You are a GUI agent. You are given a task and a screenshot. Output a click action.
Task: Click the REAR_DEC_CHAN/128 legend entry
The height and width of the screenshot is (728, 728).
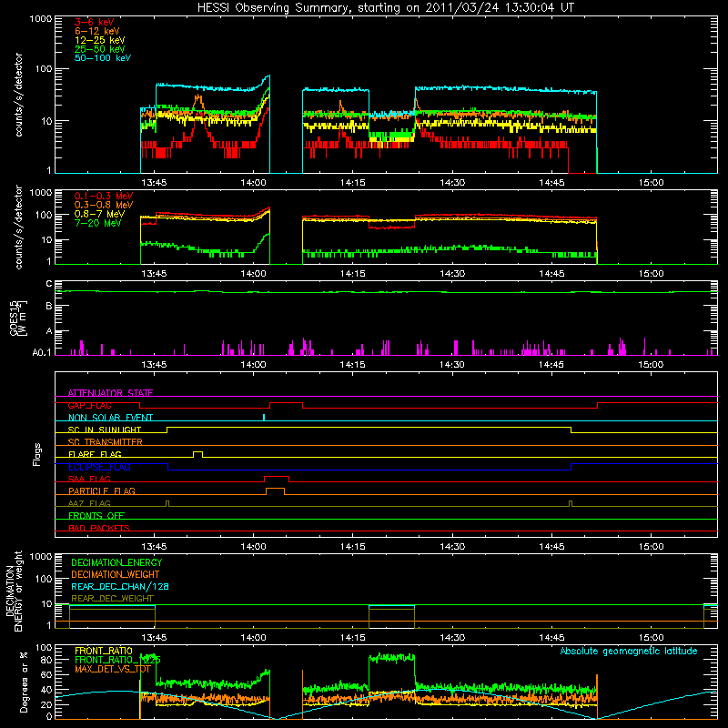click(120, 586)
